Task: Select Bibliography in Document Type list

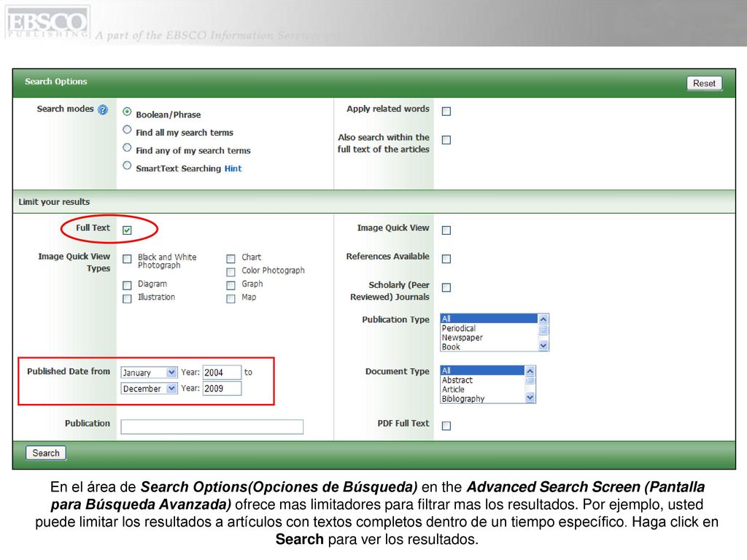Action: pyautogui.click(x=482, y=399)
